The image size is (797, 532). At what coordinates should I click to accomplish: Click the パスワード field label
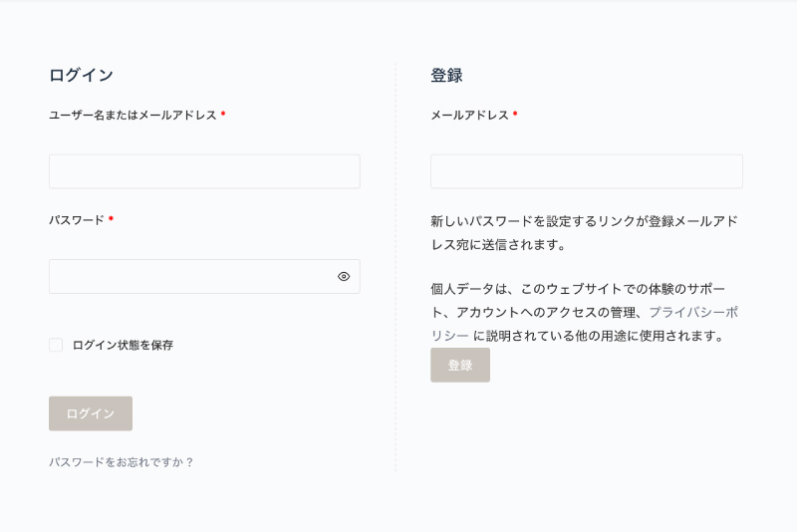click(x=77, y=220)
